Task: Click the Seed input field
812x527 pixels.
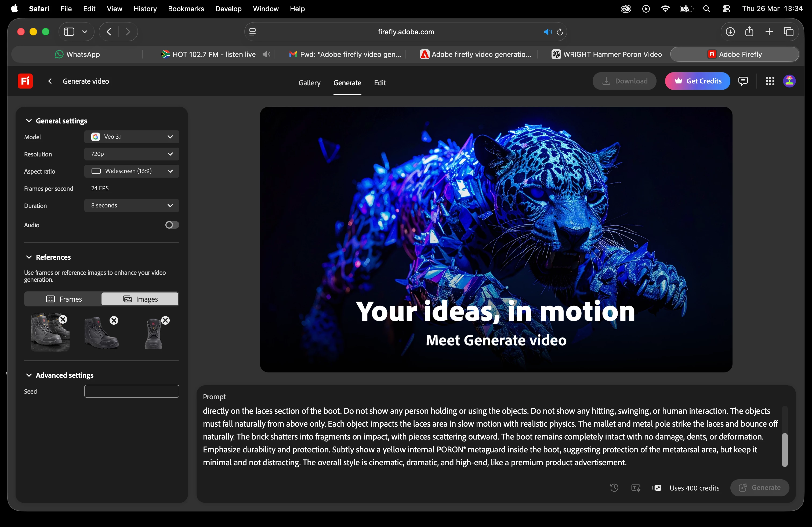Action: (x=132, y=391)
